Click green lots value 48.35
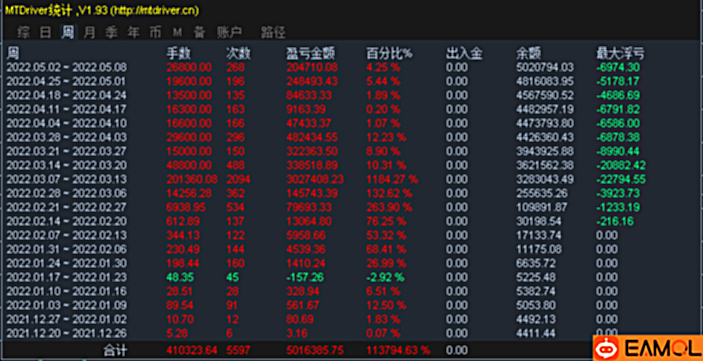 181,277
